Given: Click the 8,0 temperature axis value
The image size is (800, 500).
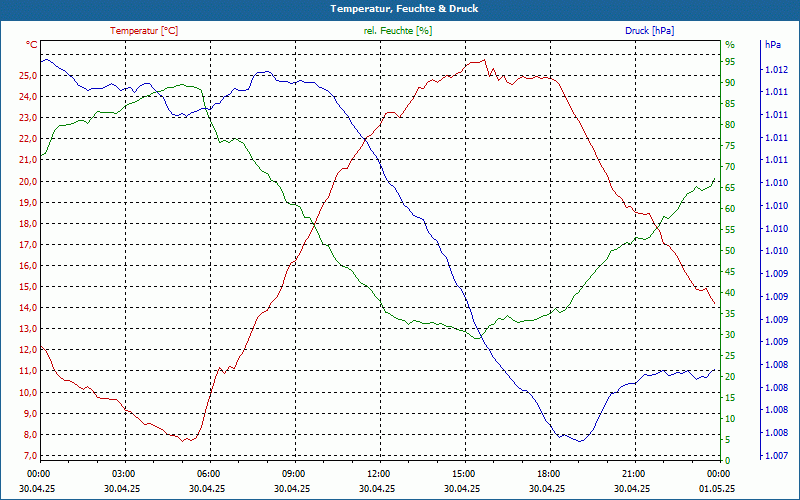Looking at the screenshot, I should [x=30, y=435].
